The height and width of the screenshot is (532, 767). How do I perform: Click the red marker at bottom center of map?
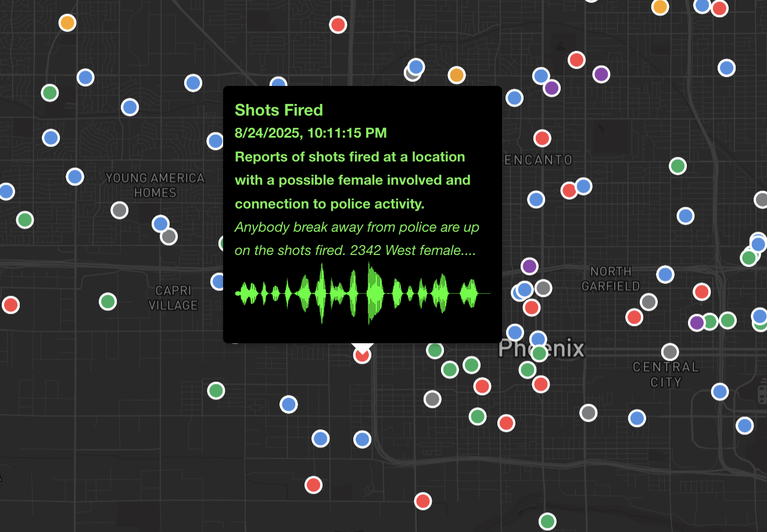pyautogui.click(x=423, y=501)
